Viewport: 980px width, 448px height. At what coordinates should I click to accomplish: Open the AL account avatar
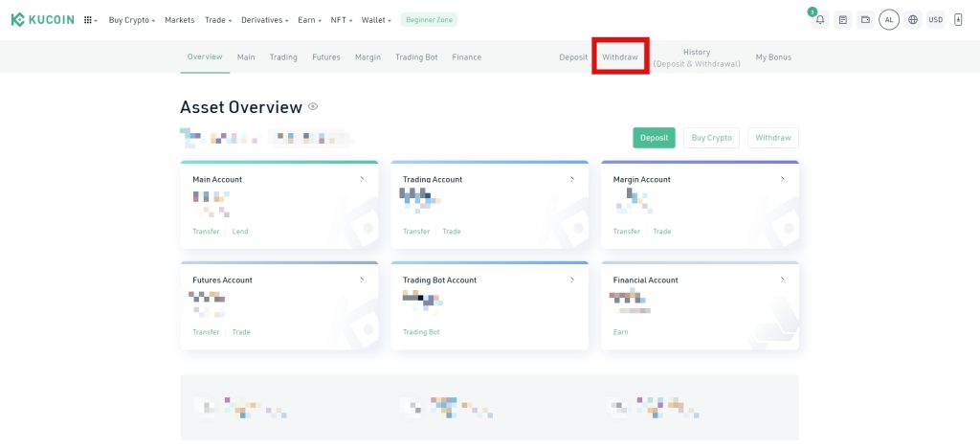tap(889, 20)
